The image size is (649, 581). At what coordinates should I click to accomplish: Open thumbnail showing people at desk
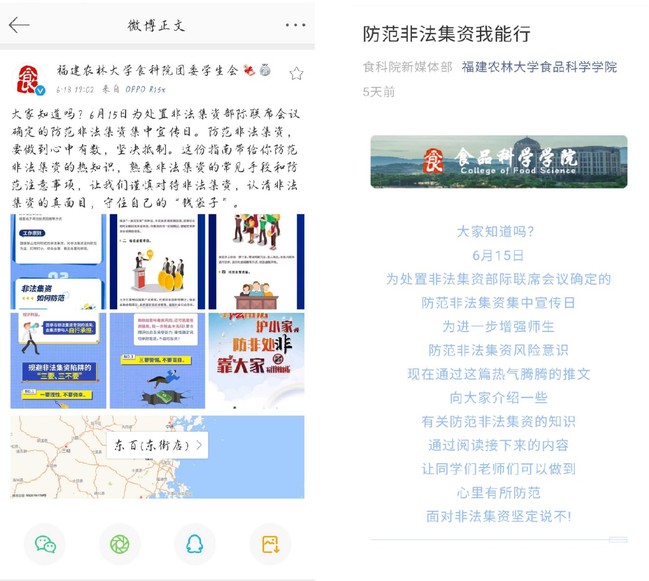pos(256,262)
